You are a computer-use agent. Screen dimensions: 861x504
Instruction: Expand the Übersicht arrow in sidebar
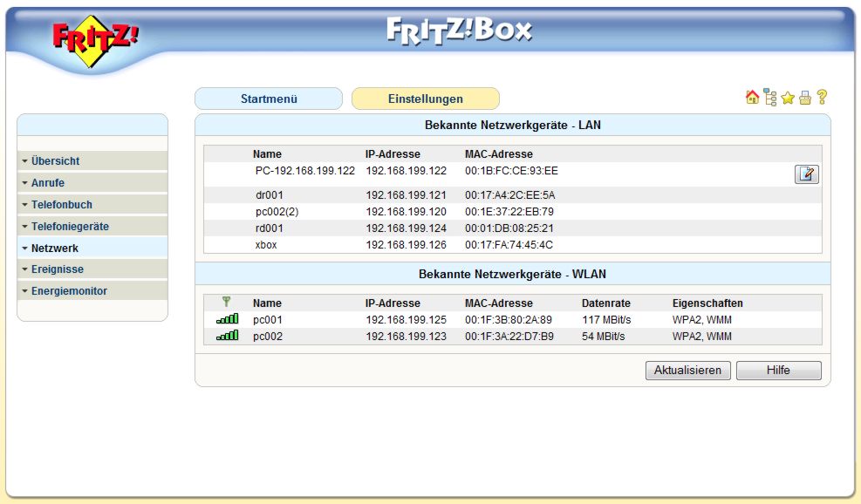(24, 161)
